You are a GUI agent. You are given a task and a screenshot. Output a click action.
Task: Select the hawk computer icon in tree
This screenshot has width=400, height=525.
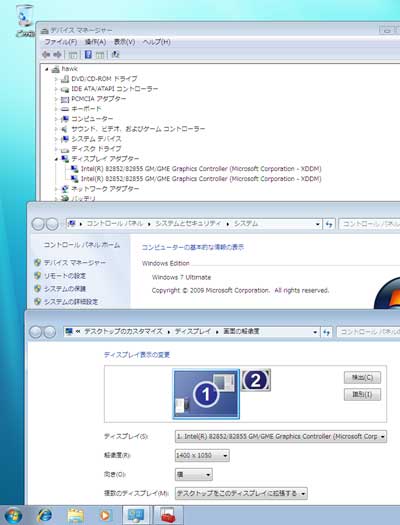point(56,69)
